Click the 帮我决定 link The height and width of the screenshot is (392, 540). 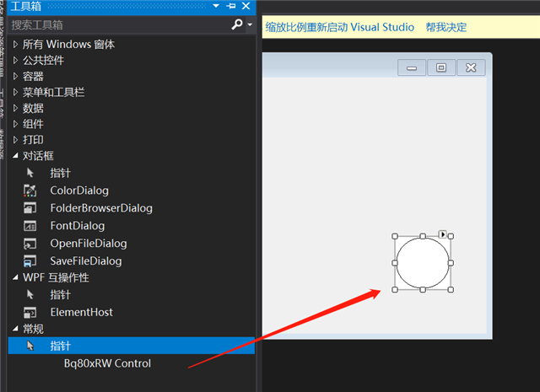click(446, 27)
